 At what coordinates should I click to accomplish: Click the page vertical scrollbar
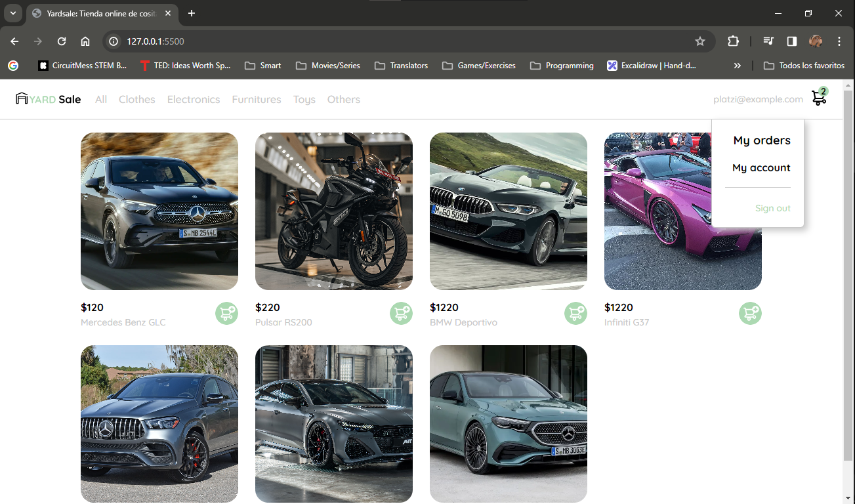tap(848, 276)
